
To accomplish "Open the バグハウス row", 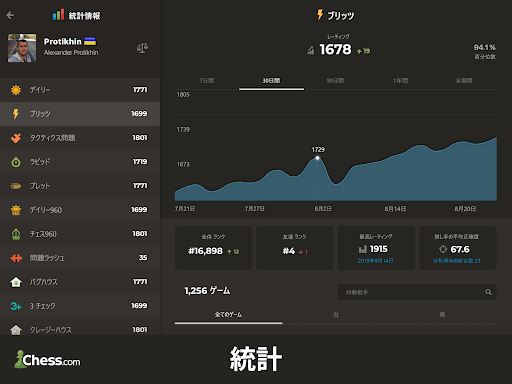I will [x=80, y=282].
